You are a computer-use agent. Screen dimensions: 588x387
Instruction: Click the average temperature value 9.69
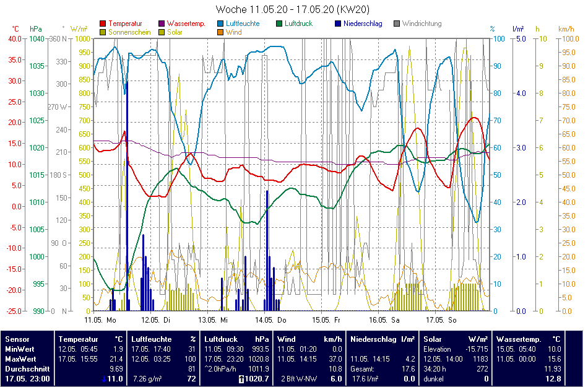116,369
